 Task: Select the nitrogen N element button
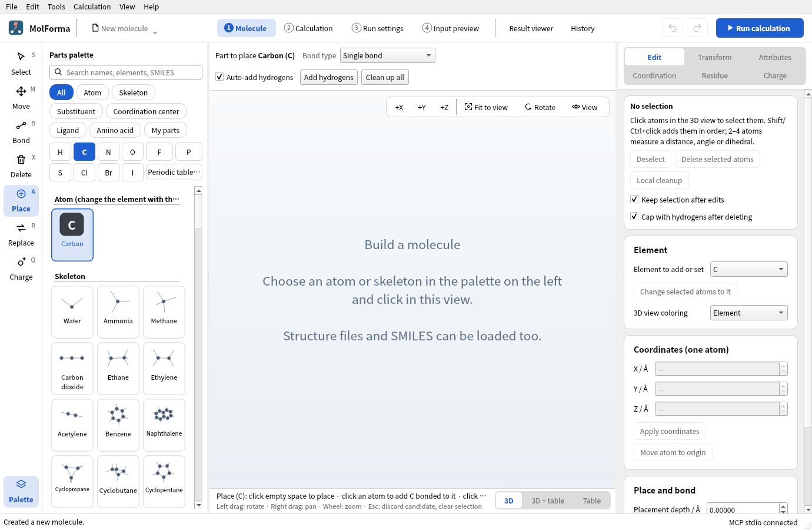(108, 152)
